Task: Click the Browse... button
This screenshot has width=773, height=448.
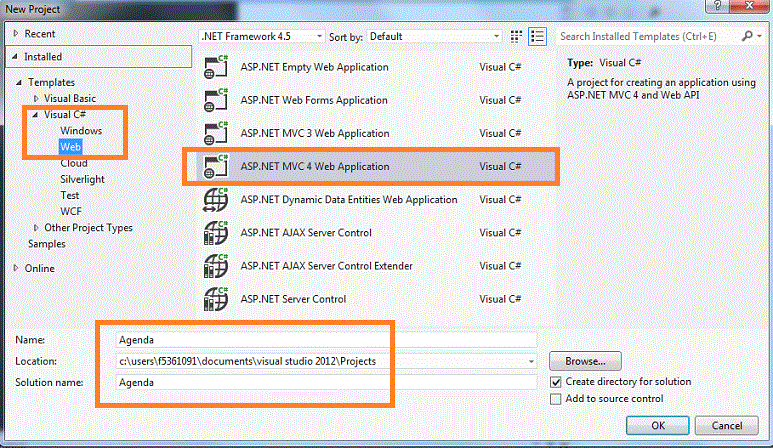Action: coord(585,361)
